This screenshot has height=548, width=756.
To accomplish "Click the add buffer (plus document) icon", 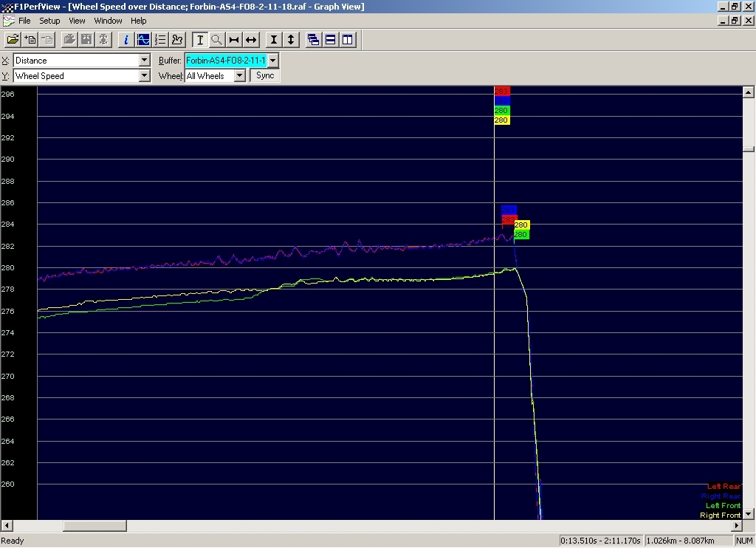I will pyautogui.click(x=30, y=40).
